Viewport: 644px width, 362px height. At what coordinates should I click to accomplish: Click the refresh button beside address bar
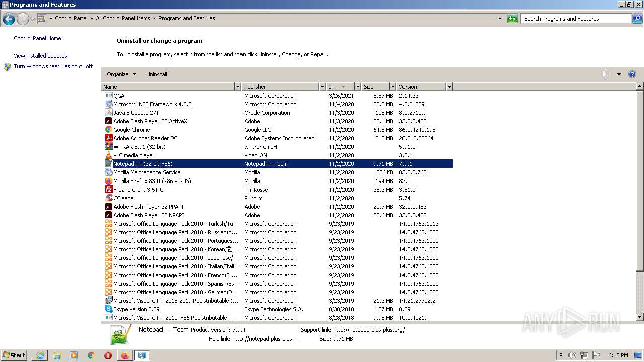pyautogui.click(x=512, y=19)
